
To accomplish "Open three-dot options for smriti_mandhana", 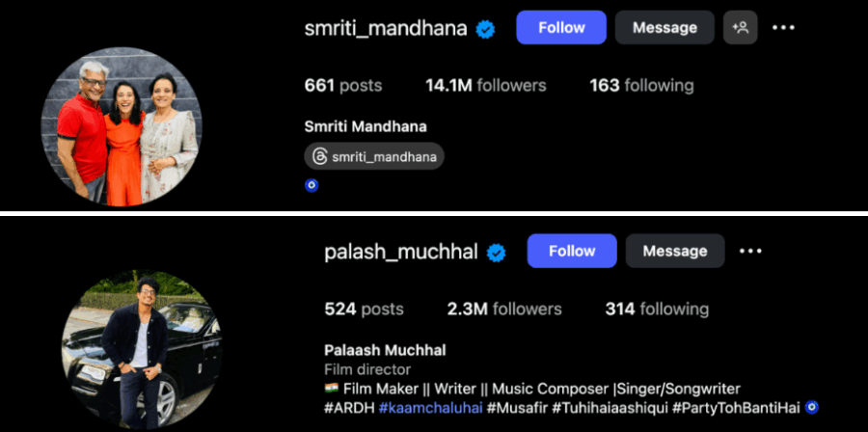I will [783, 28].
